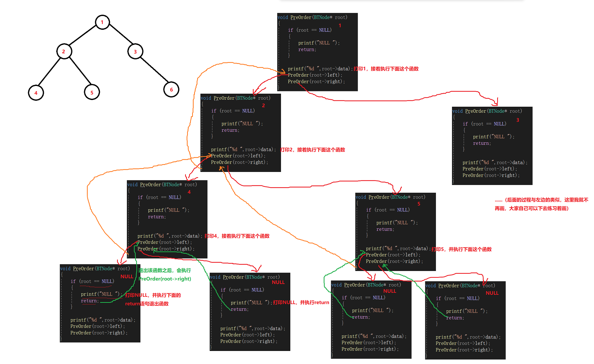Select tree node 3 circle
This screenshot has height=364, width=594.
click(135, 52)
